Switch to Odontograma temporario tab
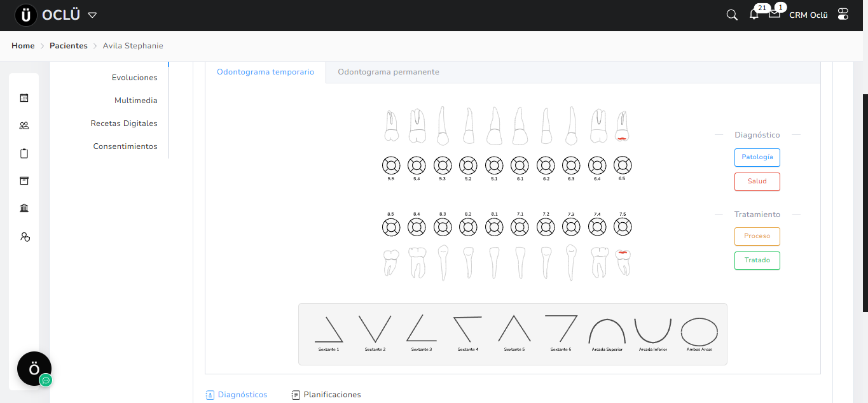The image size is (868, 403). pos(265,72)
